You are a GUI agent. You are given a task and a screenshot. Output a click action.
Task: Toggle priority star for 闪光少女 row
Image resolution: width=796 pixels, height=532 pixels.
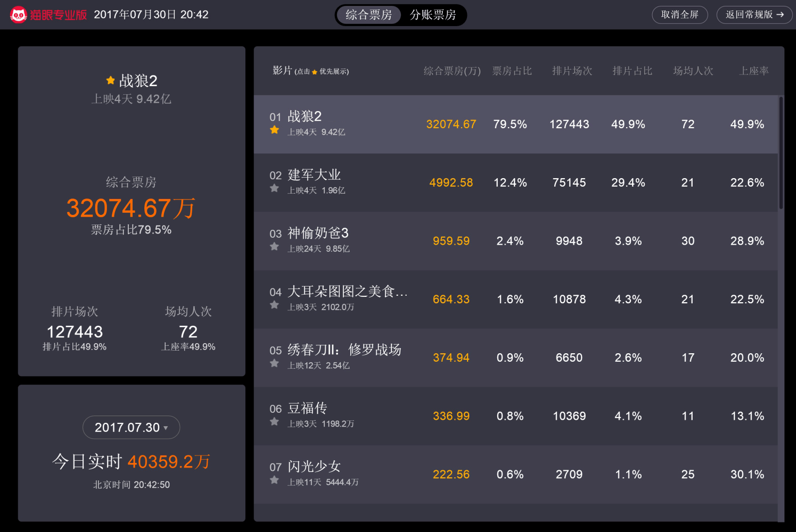coord(274,480)
